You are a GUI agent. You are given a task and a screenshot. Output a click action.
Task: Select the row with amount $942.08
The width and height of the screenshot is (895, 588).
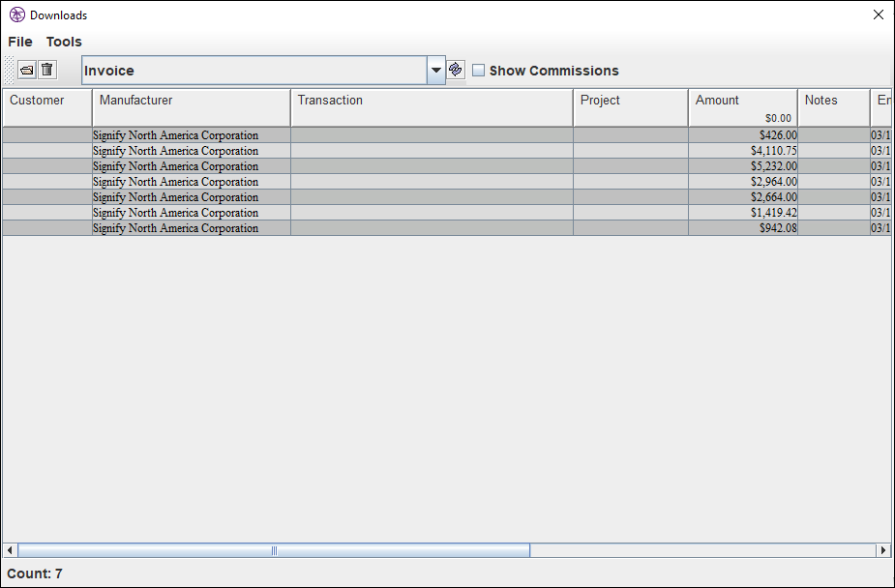point(447,227)
